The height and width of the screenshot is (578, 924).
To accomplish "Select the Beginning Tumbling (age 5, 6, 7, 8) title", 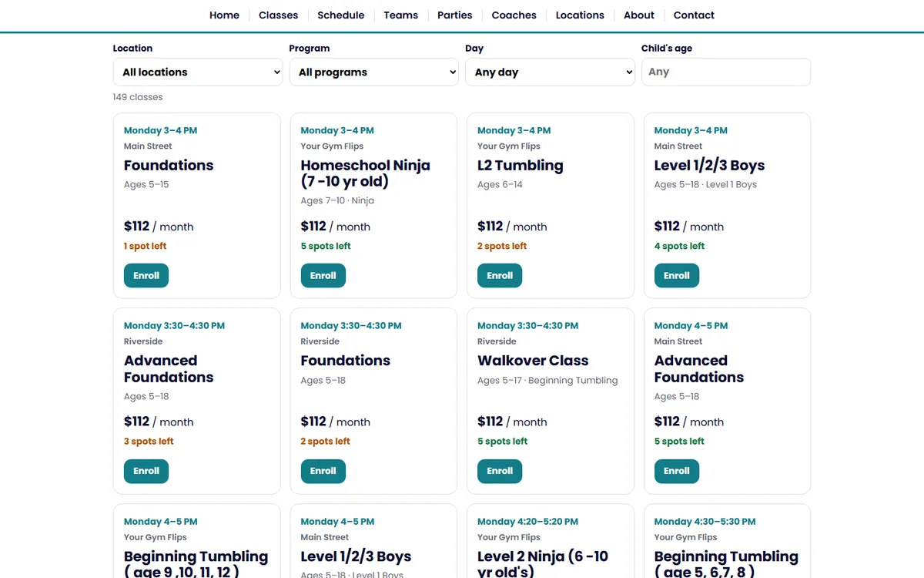I will (726, 564).
